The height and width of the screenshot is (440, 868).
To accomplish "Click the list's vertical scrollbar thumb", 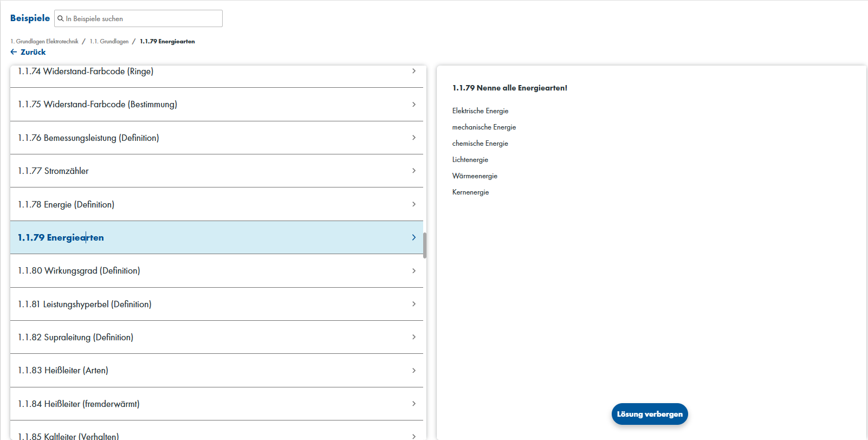I will coord(425,245).
